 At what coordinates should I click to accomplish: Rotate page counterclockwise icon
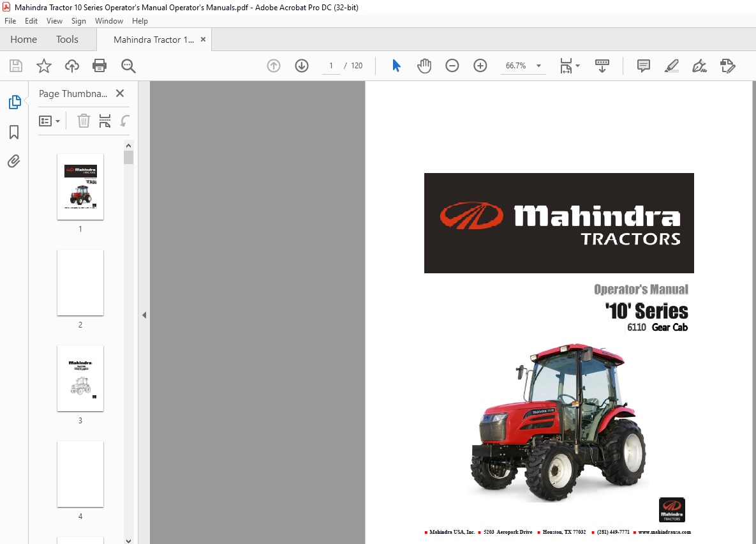pos(125,121)
